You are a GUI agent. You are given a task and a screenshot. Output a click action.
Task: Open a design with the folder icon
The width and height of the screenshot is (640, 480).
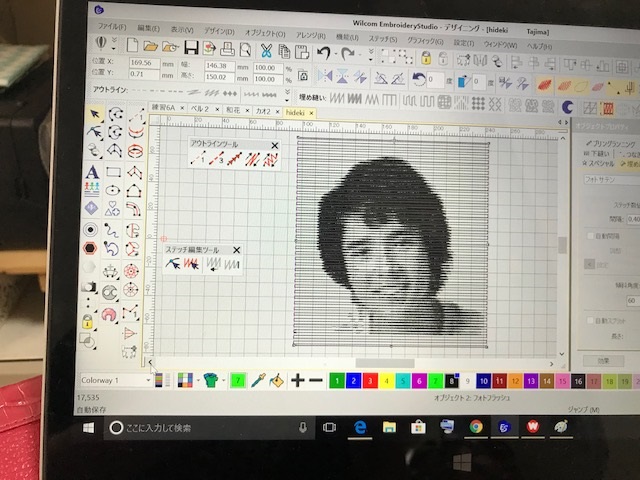pos(151,46)
